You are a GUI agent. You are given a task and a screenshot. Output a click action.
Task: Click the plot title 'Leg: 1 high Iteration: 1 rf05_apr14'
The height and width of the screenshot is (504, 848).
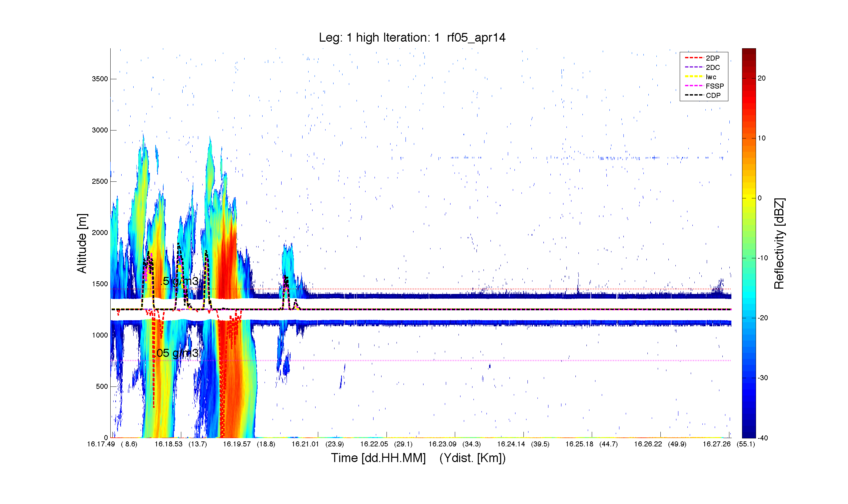412,37
